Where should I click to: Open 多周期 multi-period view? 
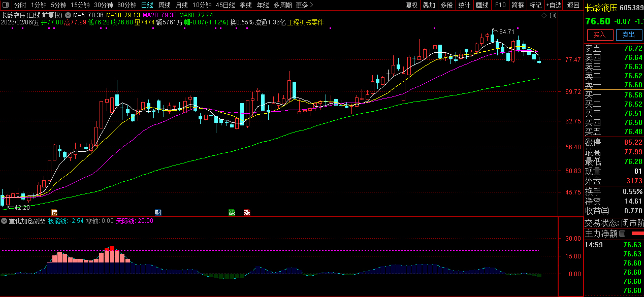[282, 5]
